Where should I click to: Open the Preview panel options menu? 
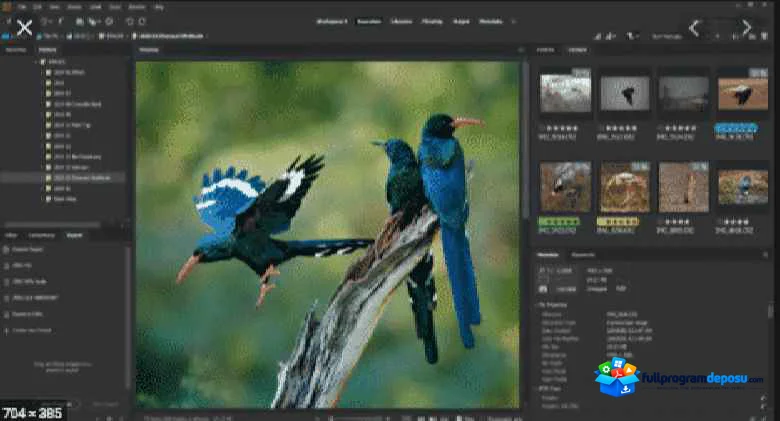point(521,50)
